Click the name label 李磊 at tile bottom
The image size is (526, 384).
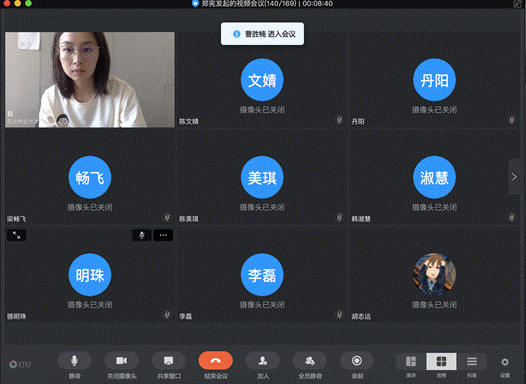[186, 316]
